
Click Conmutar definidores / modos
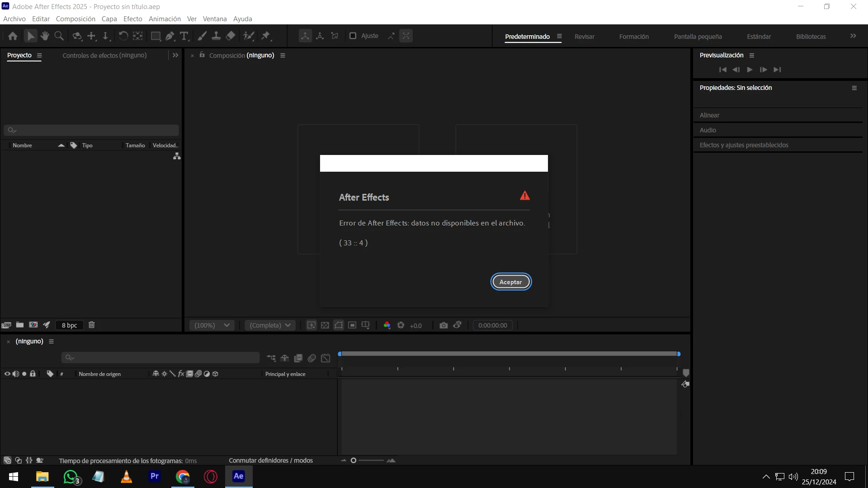pyautogui.click(x=270, y=460)
